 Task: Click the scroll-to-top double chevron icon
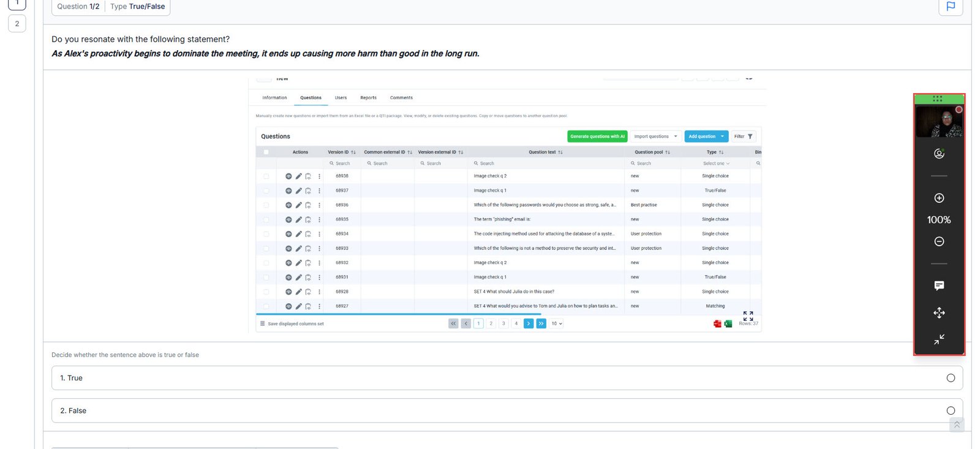pyautogui.click(x=956, y=424)
